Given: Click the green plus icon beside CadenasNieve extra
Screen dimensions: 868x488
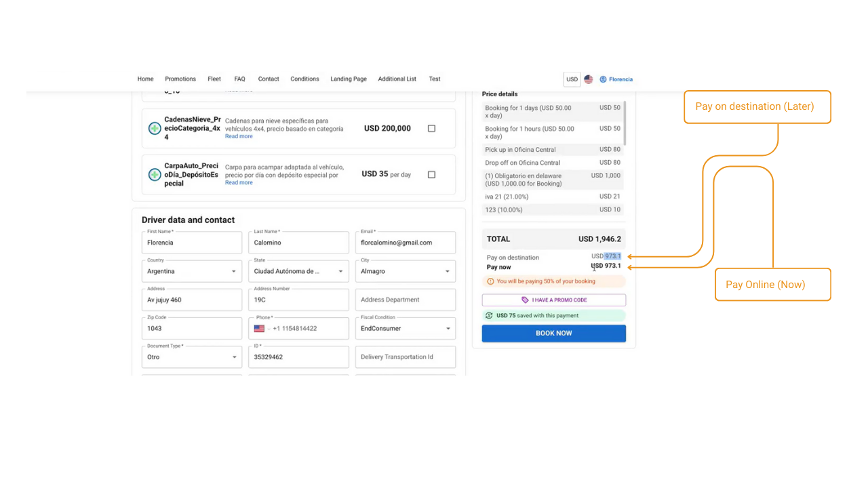Looking at the screenshot, I should [x=155, y=128].
